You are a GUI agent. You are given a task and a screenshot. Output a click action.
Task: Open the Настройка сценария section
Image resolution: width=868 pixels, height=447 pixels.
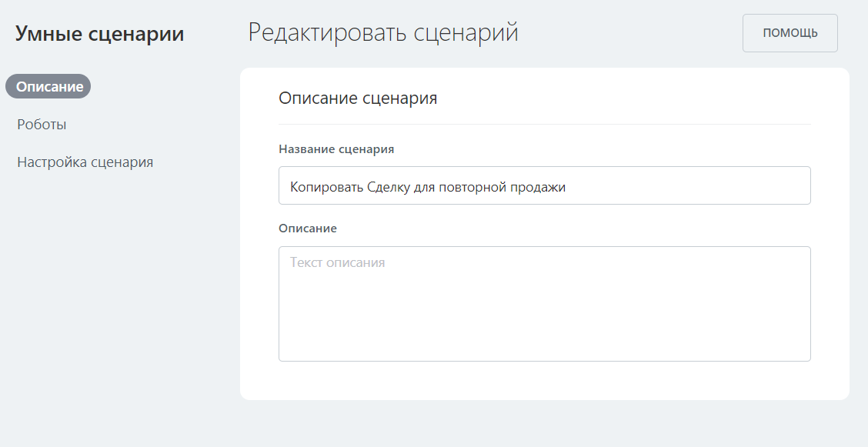85,162
